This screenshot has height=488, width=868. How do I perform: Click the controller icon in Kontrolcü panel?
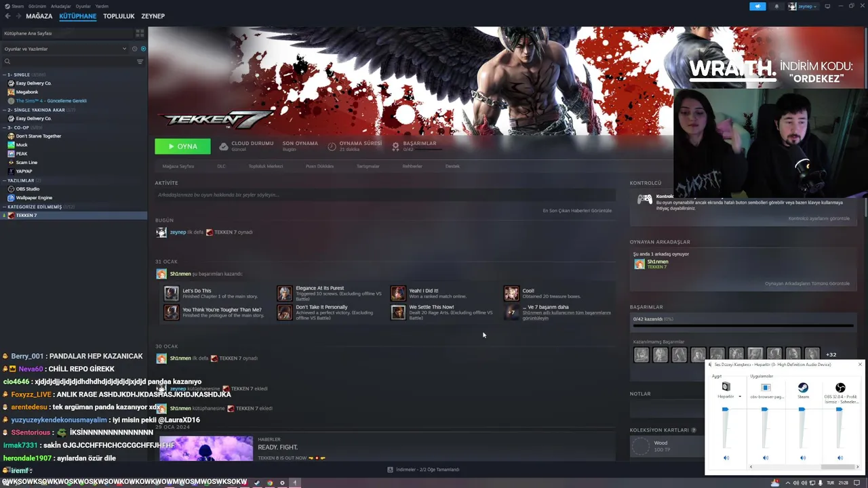(x=645, y=199)
